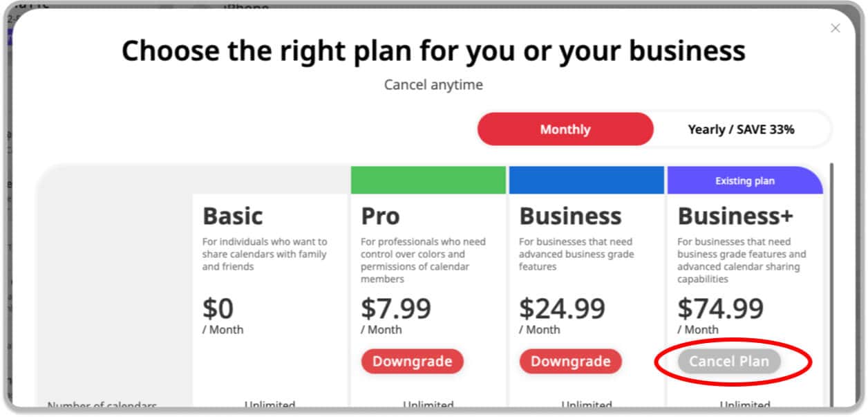Cancel the current Business+ plan
868x417 pixels.
click(x=728, y=361)
